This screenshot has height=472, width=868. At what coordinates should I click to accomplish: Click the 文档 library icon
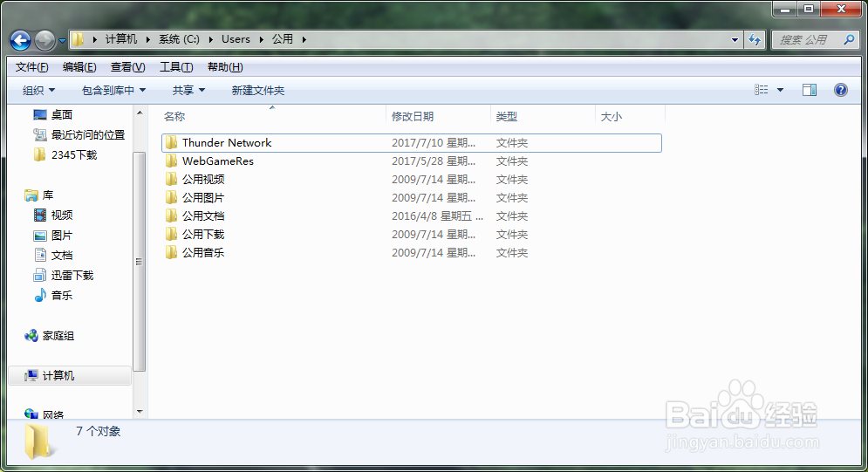click(40, 255)
